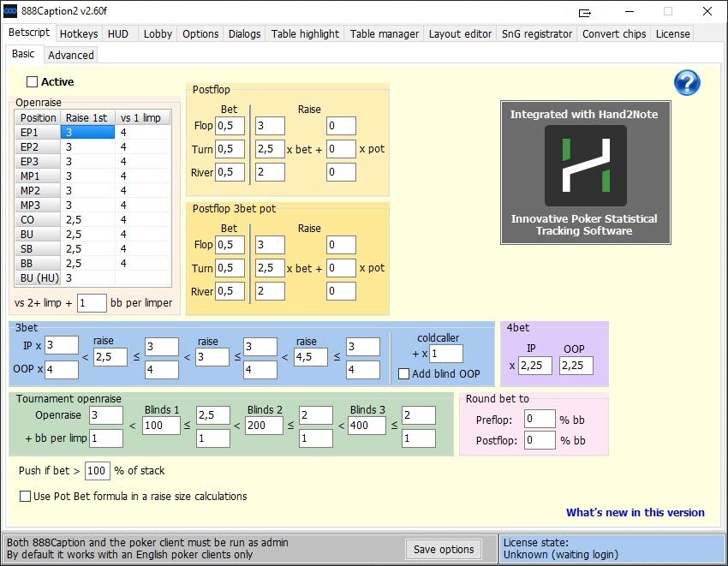Go to the Lobby tab
The width and height of the screenshot is (728, 566).
click(x=158, y=34)
